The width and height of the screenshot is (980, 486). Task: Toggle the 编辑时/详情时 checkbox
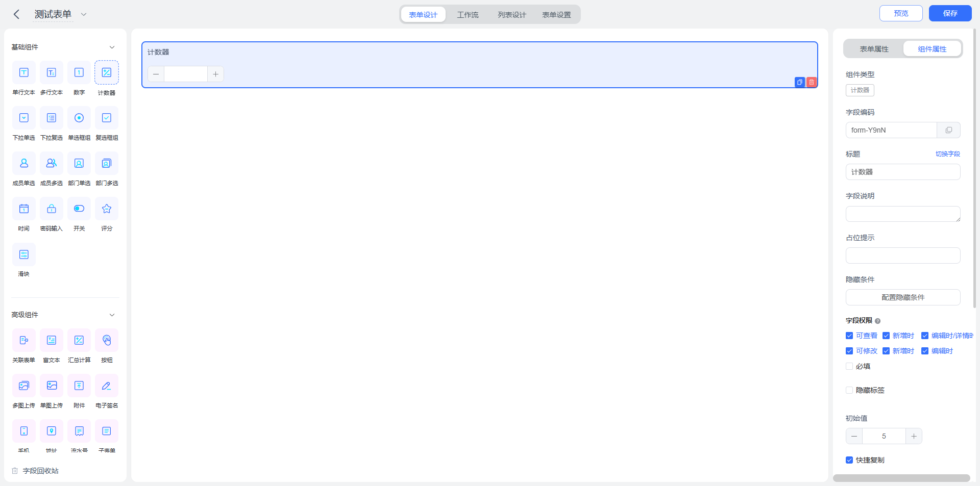925,336
